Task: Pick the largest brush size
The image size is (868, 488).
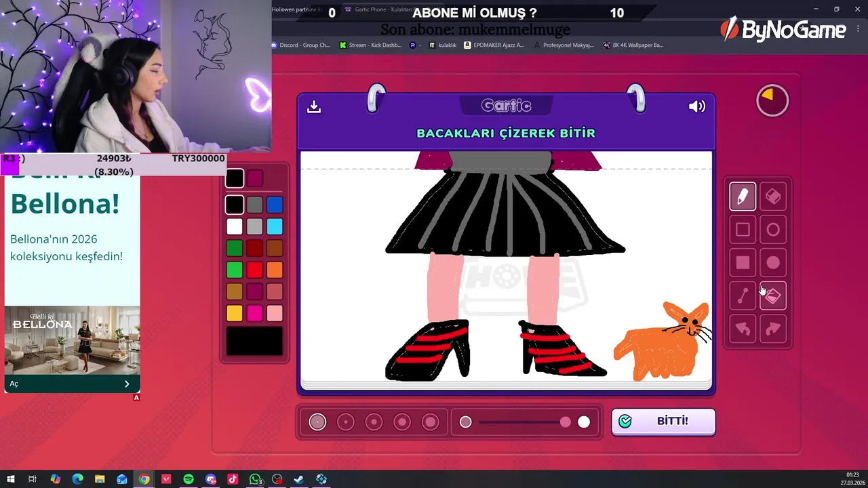Action: point(431,422)
